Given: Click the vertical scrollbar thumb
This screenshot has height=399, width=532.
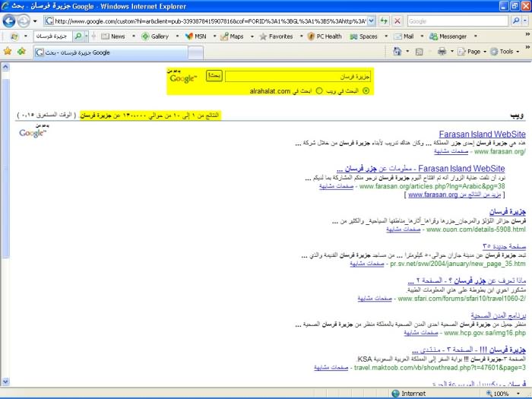Looking at the screenshot, I should (x=5, y=168).
